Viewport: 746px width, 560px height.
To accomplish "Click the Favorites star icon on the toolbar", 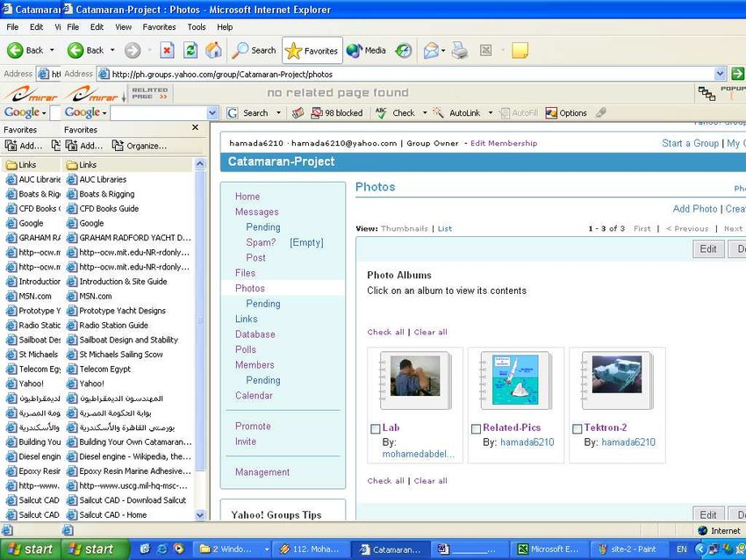I will pos(294,50).
